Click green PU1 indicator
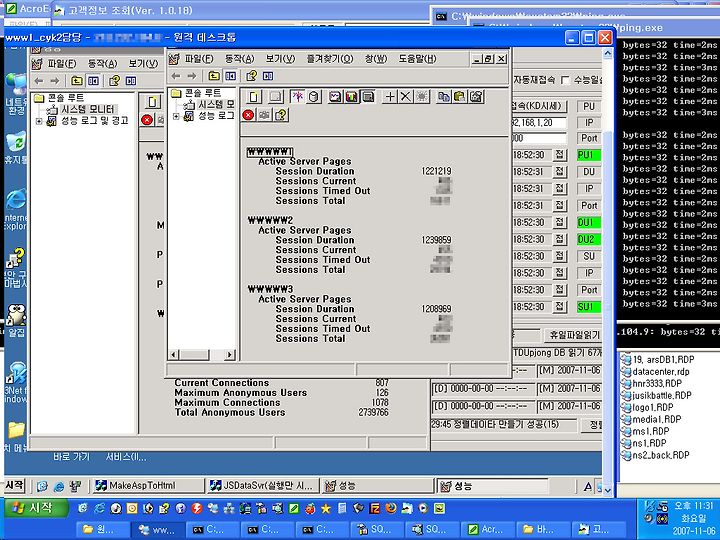Viewport: 720px width, 540px height. pyautogui.click(x=589, y=155)
